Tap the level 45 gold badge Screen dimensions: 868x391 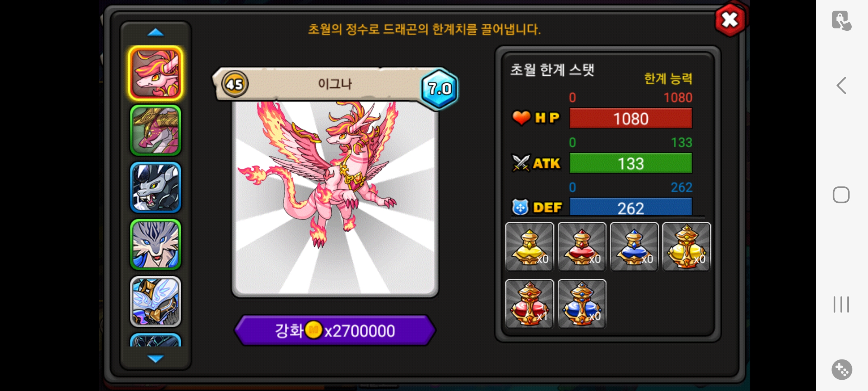pos(235,84)
